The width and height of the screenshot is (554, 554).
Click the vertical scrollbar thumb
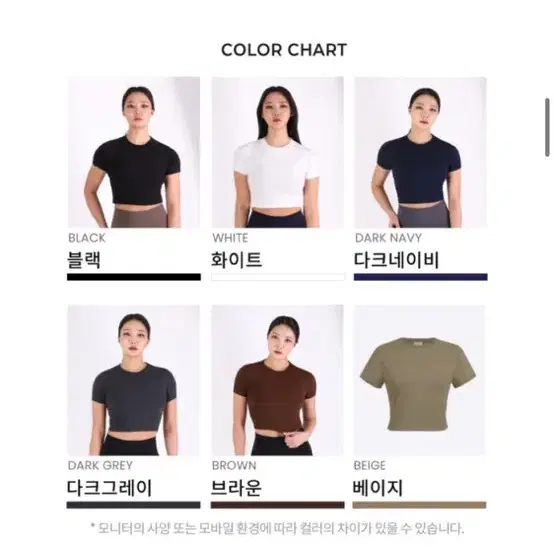(x=547, y=127)
